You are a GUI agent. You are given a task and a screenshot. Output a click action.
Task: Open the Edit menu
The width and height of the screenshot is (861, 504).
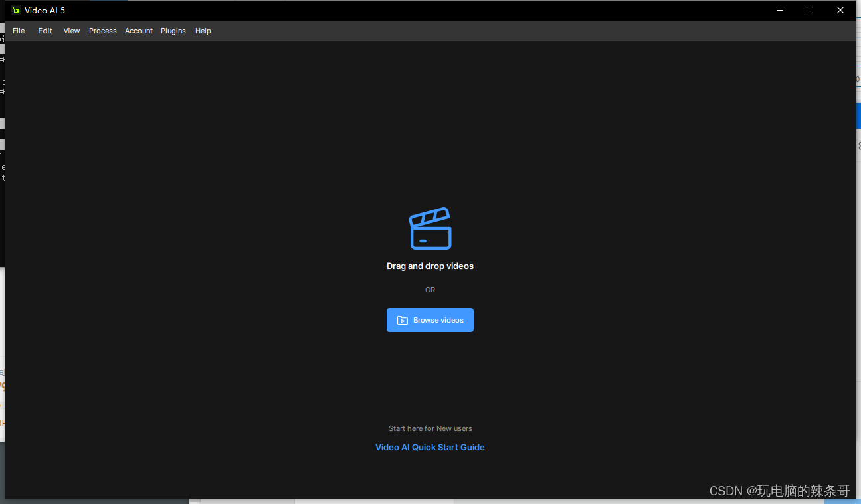[45, 31]
